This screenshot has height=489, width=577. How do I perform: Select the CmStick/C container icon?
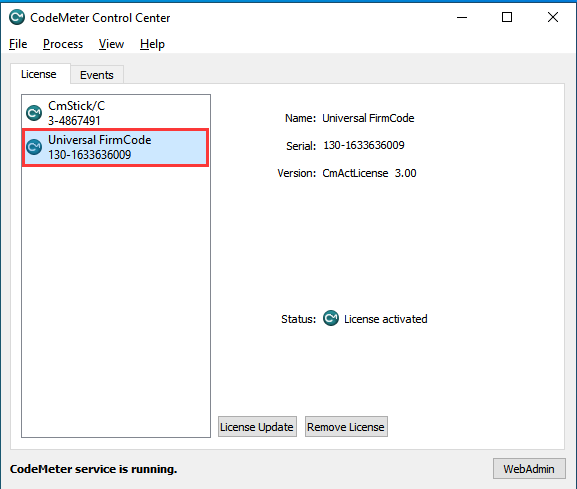34,113
